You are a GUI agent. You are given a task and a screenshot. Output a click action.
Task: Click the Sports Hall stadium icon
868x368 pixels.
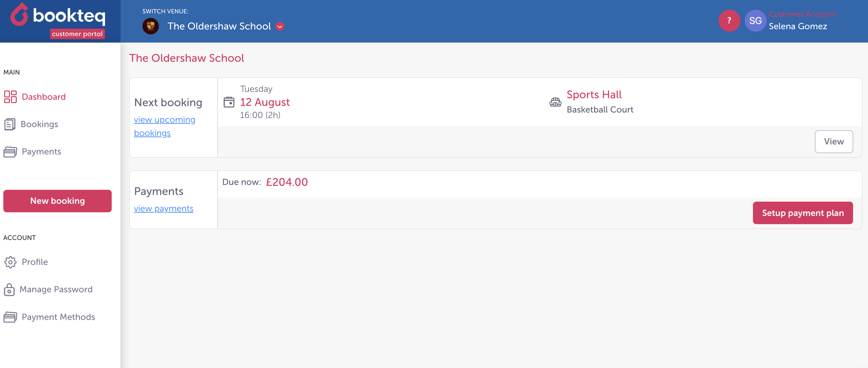pyautogui.click(x=555, y=102)
